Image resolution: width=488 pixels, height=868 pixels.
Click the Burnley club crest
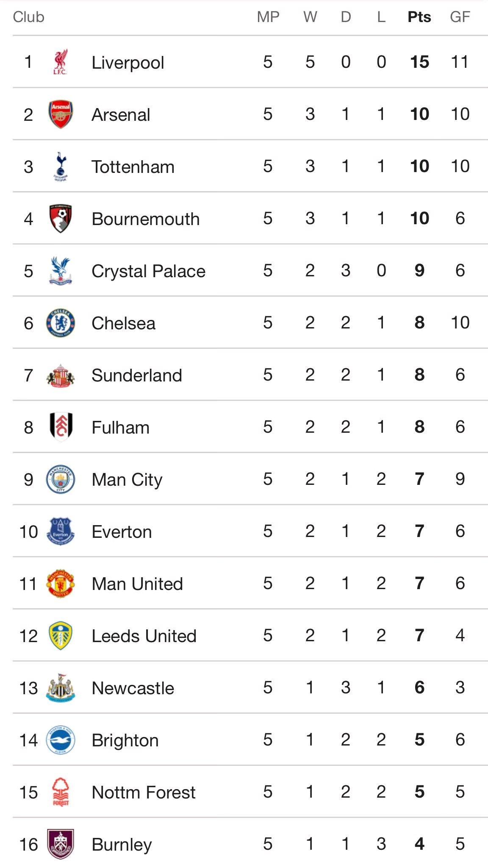tap(61, 844)
